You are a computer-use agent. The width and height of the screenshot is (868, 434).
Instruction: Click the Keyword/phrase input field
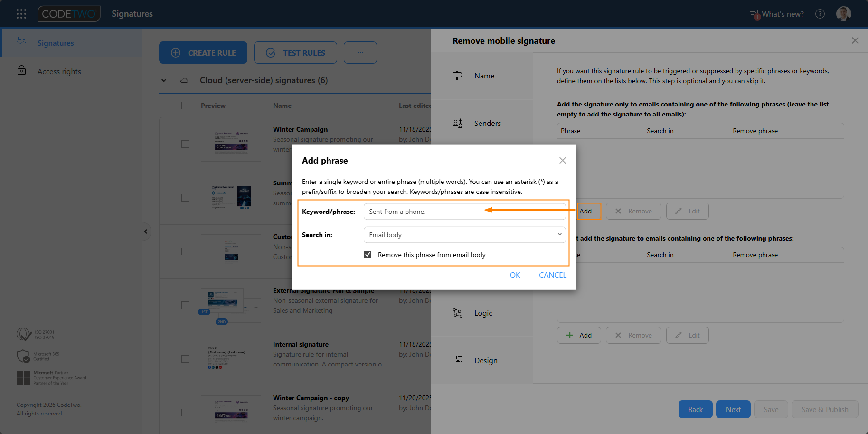(464, 212)
